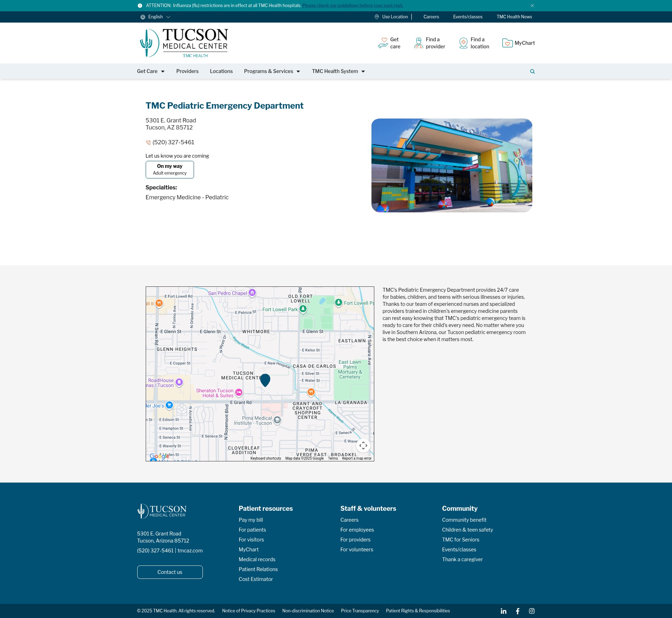Open For providers link
The height and width of the screenshot is (618, 672).
pyautogui.click(x=355, y=540)
